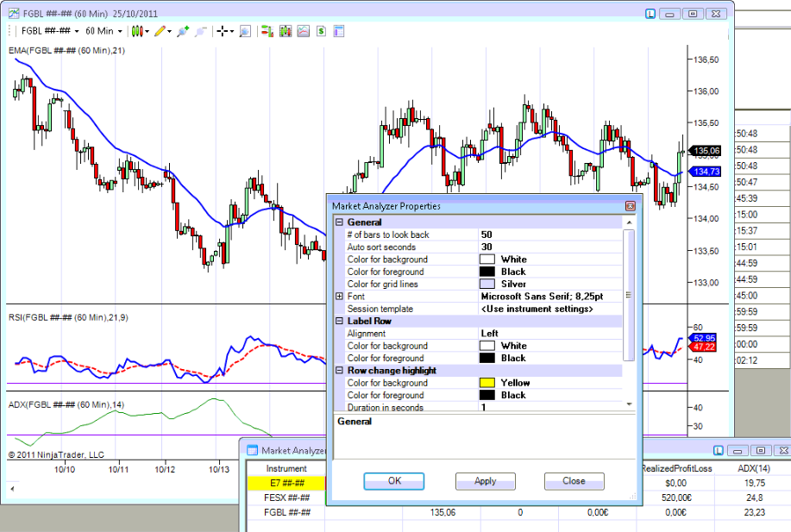Open the chart style dropdown arrow
This screenshot has width=791, height=532.
coord(147,32)
